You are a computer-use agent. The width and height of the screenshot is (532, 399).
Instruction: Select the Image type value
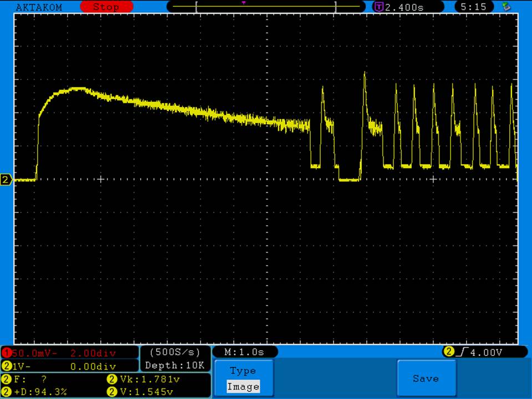tap(243, 387)
